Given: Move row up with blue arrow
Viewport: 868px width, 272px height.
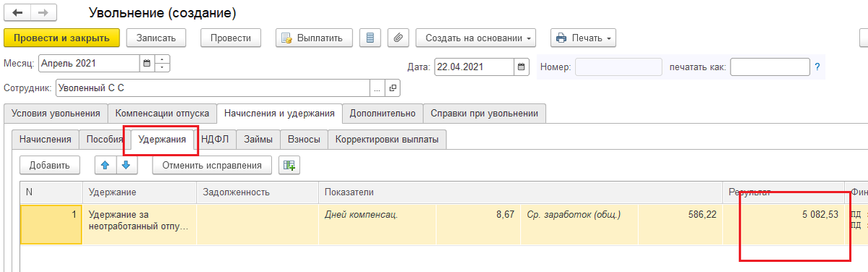Looking at the screenshot, I should point(106,165).
